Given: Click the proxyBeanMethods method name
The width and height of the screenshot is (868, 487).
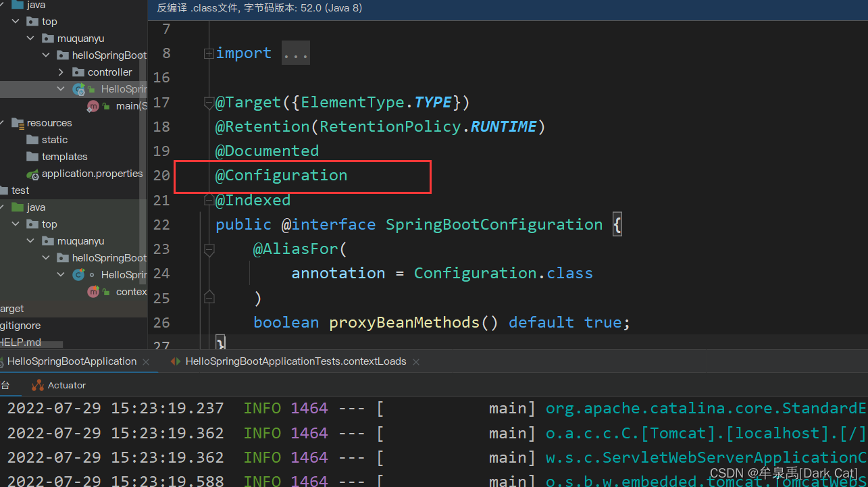Looking at the screenshot, I should coord(405,323).
